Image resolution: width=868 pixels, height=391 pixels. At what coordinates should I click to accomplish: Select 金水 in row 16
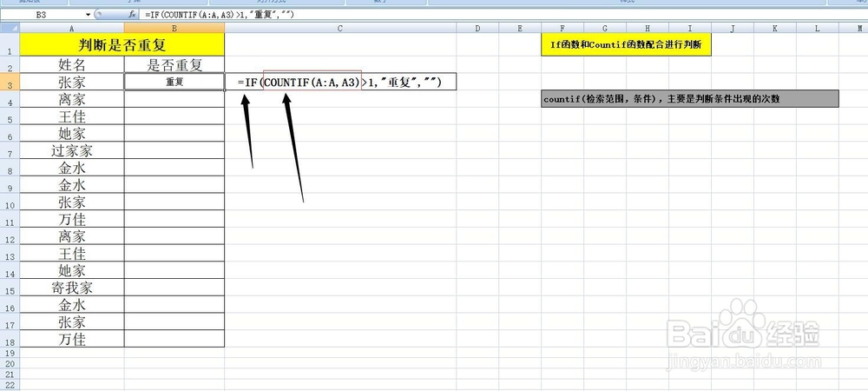[x=72, y=305]
